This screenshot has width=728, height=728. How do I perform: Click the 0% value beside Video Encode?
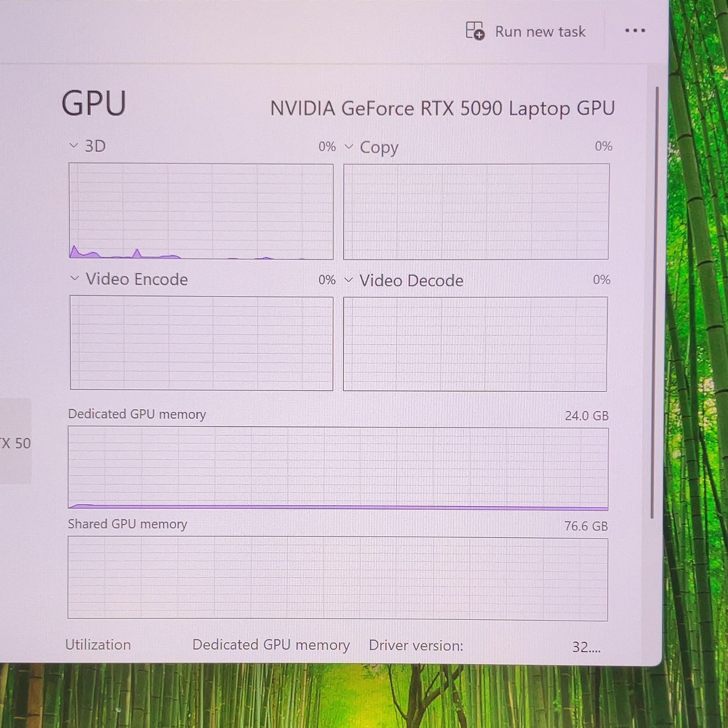click(x=327, y=280)
